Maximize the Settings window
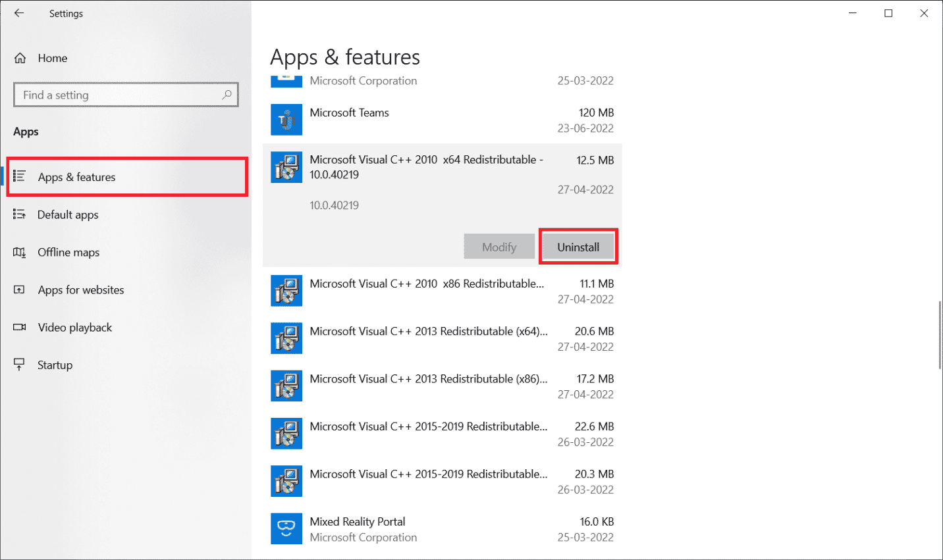943x560 pixels. [888, 13]
